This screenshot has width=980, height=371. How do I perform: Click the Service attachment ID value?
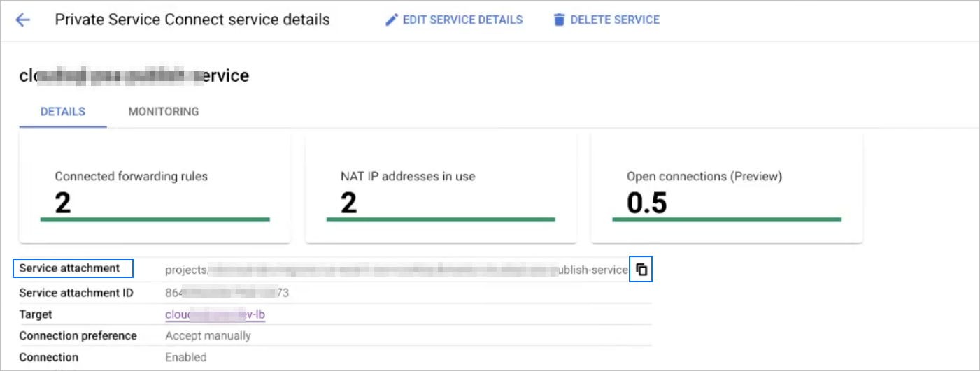tap(227, 293)
